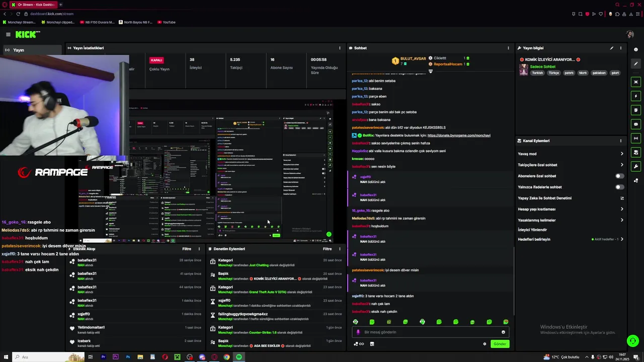Open new browser tab button

(x=60, y=5)
